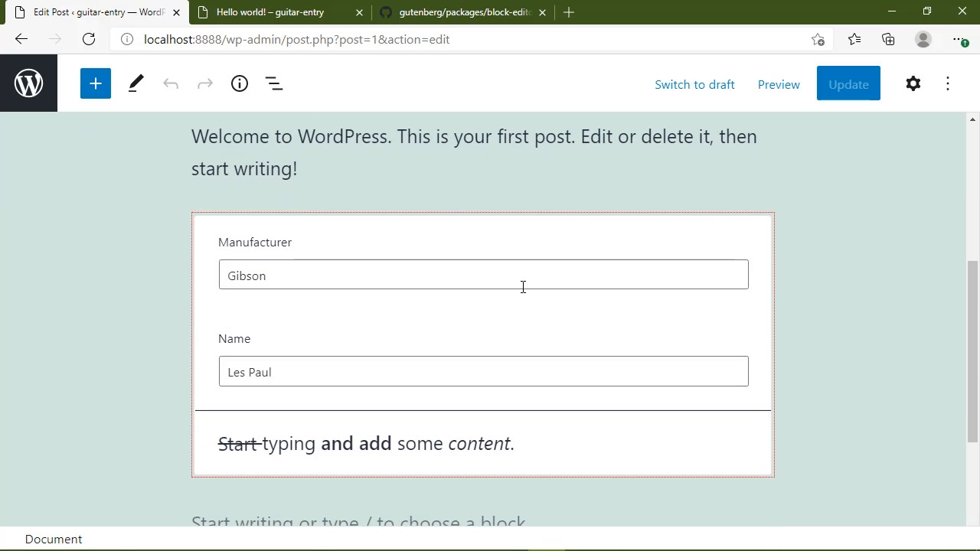Image resolution: width=980 pixels, height=551 pixels.
Task: Click the Preview link
Action: (779, 84)
